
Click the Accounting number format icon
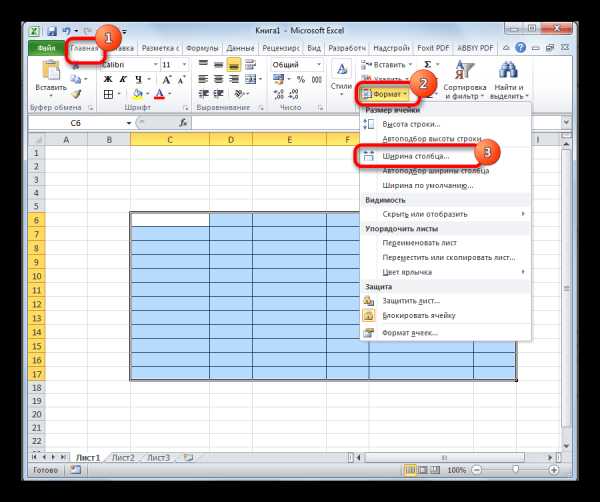tap(278, 80)
